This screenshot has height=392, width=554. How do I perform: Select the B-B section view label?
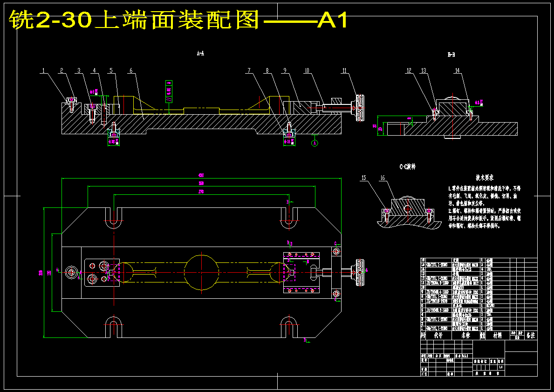point(451,55)
